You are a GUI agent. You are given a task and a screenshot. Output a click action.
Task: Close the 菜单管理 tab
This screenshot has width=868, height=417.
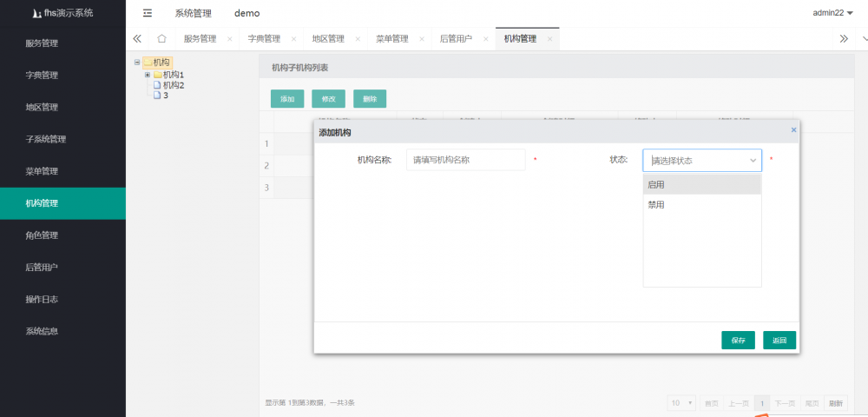pos(422,39)
